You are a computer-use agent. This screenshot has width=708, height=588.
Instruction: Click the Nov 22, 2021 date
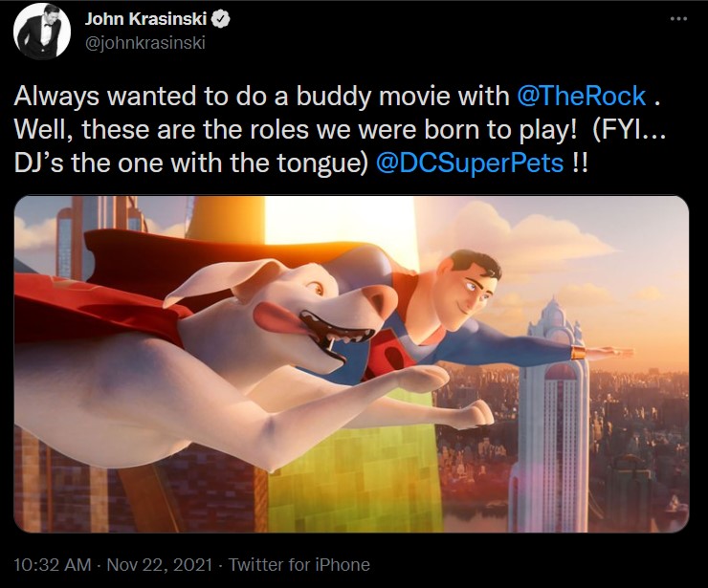[160, 564]
